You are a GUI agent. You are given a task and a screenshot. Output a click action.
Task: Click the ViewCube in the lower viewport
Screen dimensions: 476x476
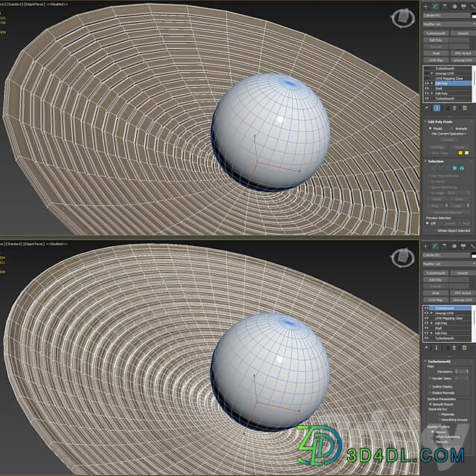click(x=403, y=258)
